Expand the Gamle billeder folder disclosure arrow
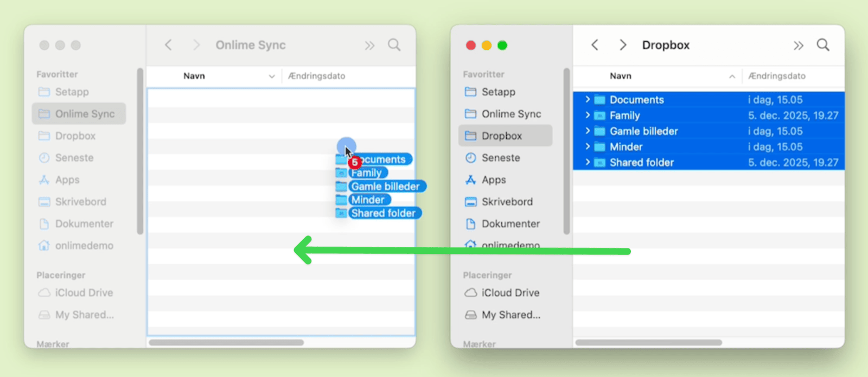This screenshot has height=377, width=868. pos(588,131)
